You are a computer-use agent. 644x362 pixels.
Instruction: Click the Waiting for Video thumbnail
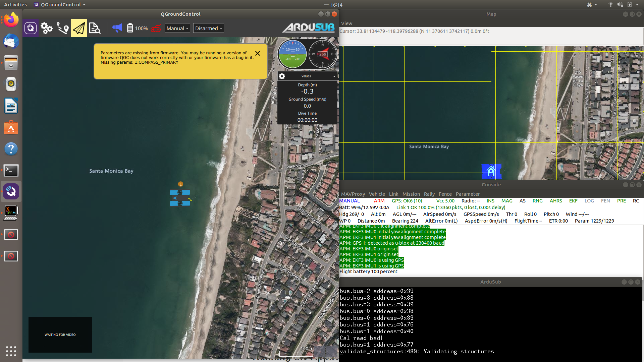(x=60, y=335)
